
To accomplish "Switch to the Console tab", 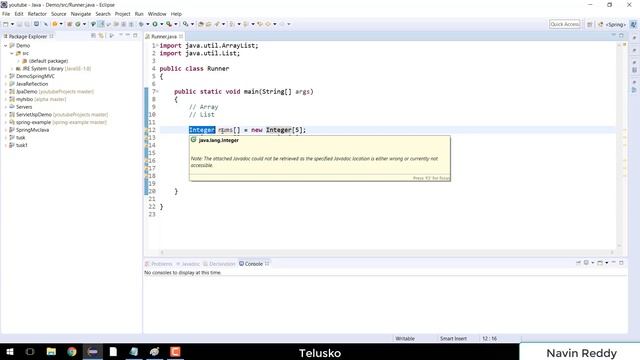I will (254, 264).
